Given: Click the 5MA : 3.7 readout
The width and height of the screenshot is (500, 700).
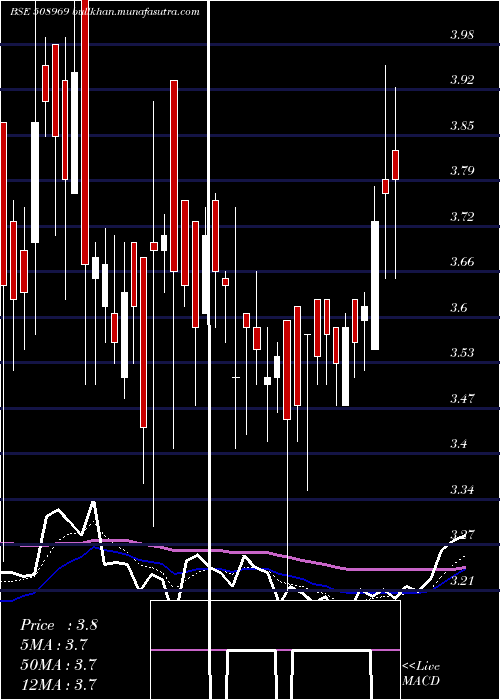Looking at the screenshot, I should pos(54,645).
